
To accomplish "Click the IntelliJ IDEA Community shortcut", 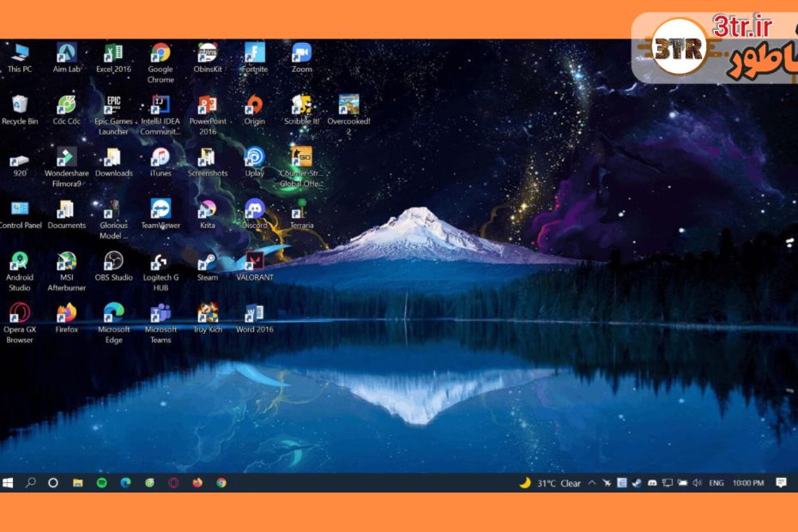I will click(x=160, y=106).
